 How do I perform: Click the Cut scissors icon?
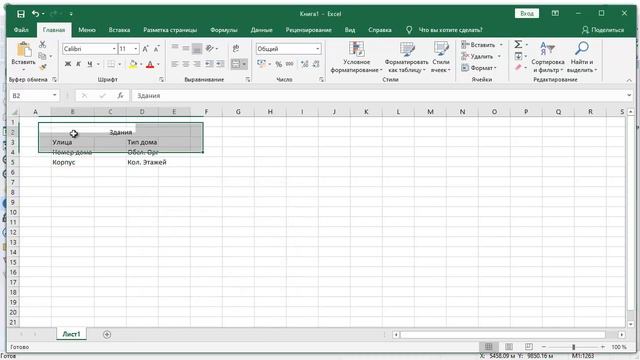(x=42, y=44)
